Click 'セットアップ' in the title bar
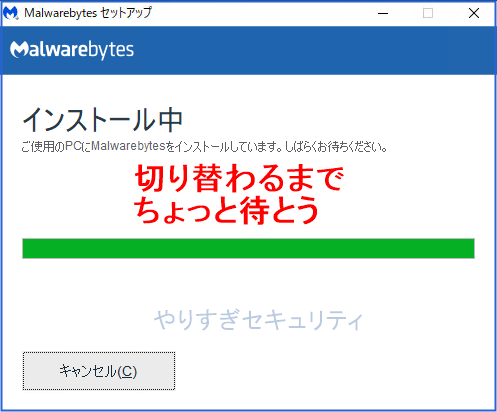 click(126, 13)
